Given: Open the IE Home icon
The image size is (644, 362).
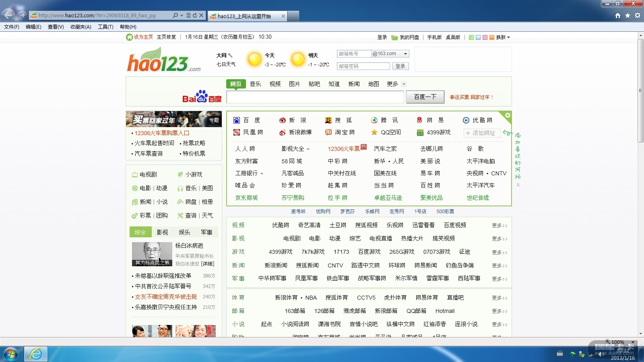Looking at the screenshot, I should (618, 15).
